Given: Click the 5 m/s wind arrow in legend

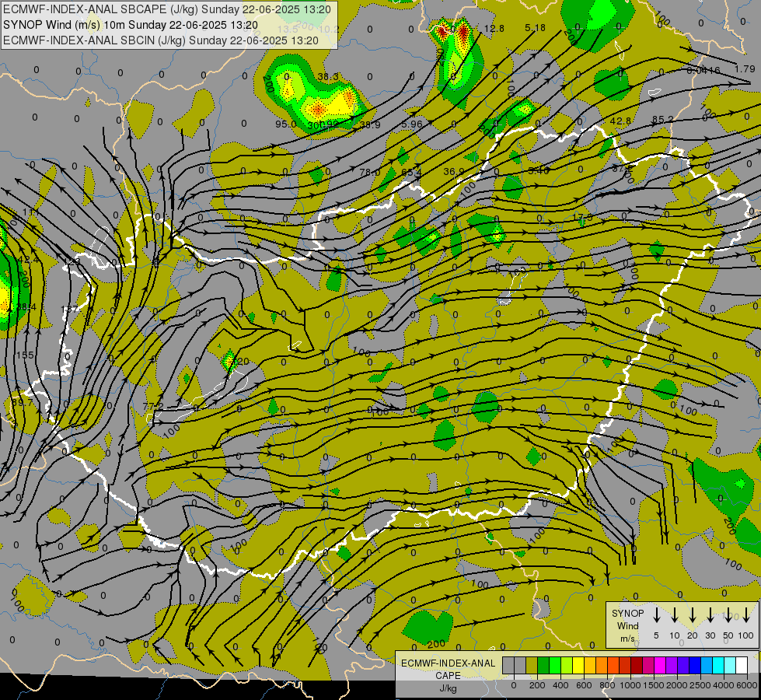Looking at the screenshot, I should pyautogui.click(x=656, y=614).
